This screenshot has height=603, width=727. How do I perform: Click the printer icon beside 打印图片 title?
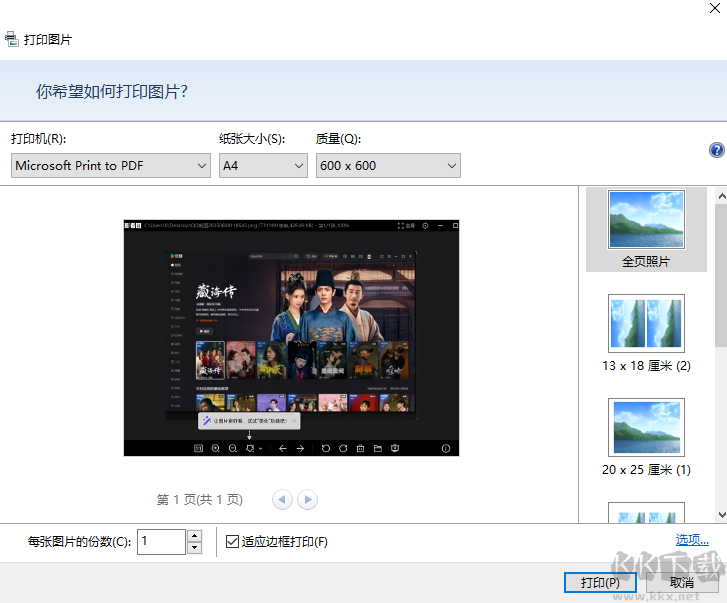click(x=11, y=40)
